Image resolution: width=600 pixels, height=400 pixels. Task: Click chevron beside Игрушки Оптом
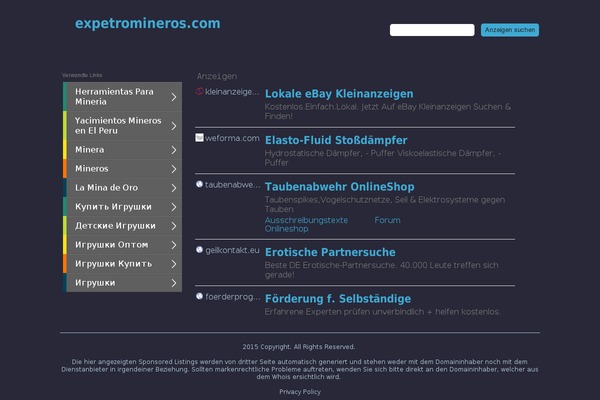pos(174,245)
